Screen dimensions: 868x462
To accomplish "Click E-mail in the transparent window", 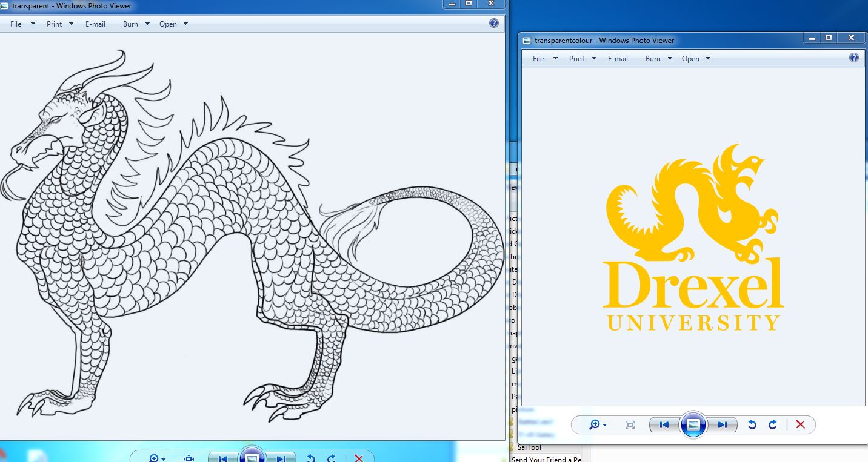I will 95,24.
